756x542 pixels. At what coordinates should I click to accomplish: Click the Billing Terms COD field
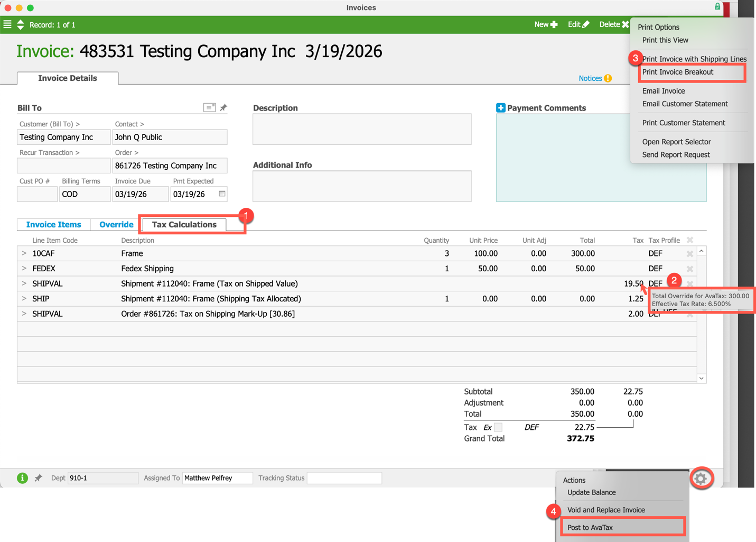85,194
